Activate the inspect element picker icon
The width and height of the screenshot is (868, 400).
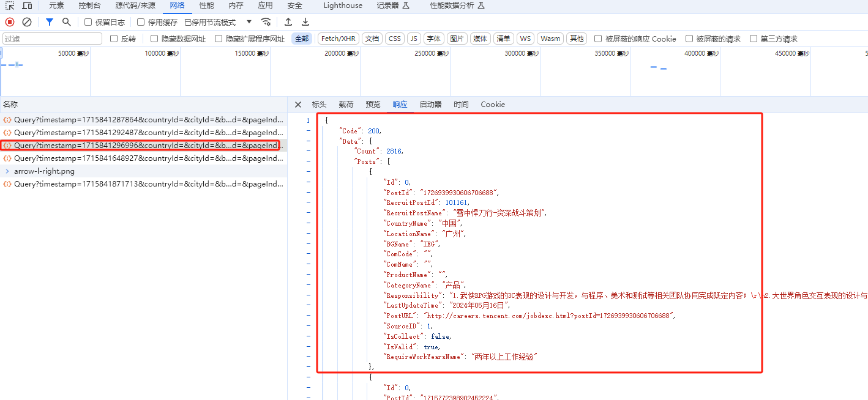pyautogui.click(x=10, y=6)
